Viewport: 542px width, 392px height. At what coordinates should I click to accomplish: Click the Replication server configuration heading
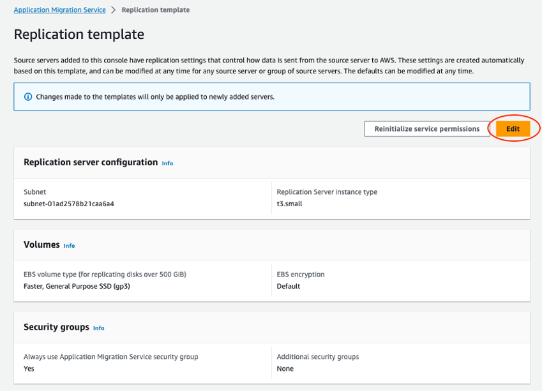coord(90,162)
